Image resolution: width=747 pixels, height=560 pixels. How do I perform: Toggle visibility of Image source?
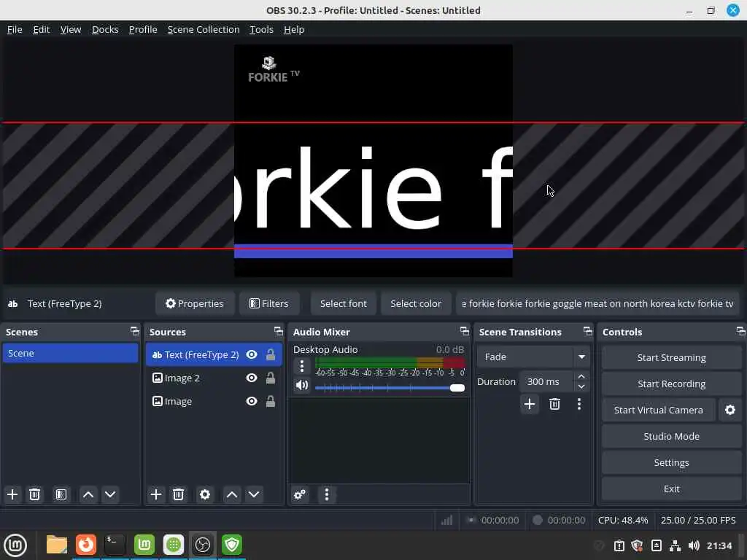(x=252, y=401)
